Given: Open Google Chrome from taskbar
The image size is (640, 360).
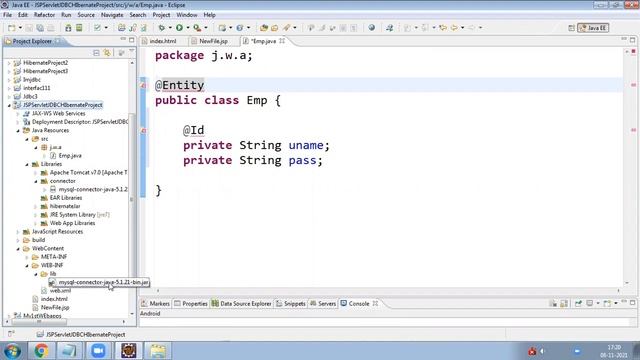Looking at the screenshot, I should (x=41, y=351).
